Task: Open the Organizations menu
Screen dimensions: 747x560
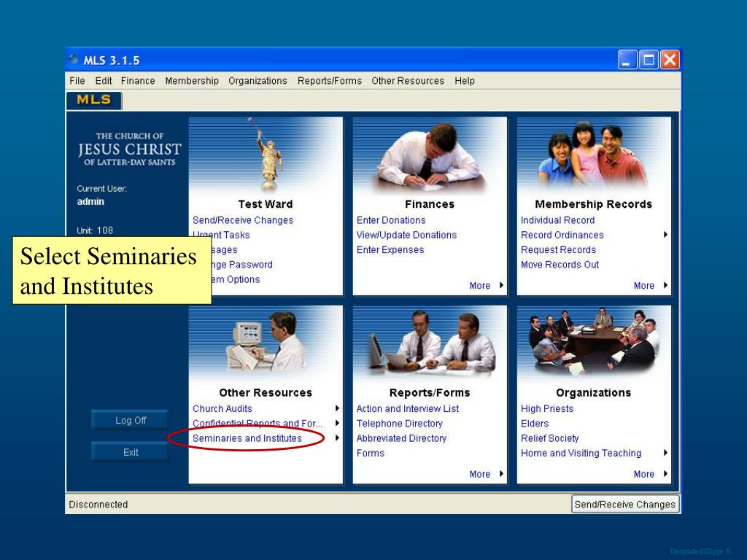Action: tap(258, 81)
